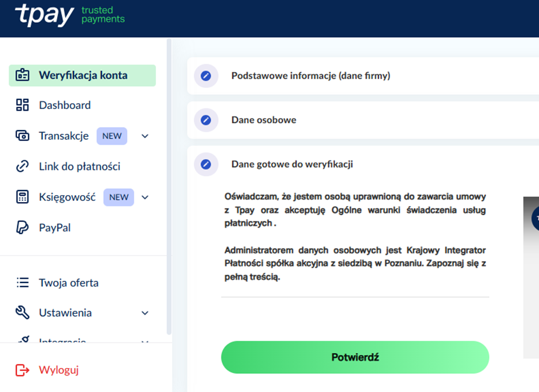Click the Twoja oferta list icon
Viewport: 539px width, 392px height.
pyautogui.click(x=22, y=282)
